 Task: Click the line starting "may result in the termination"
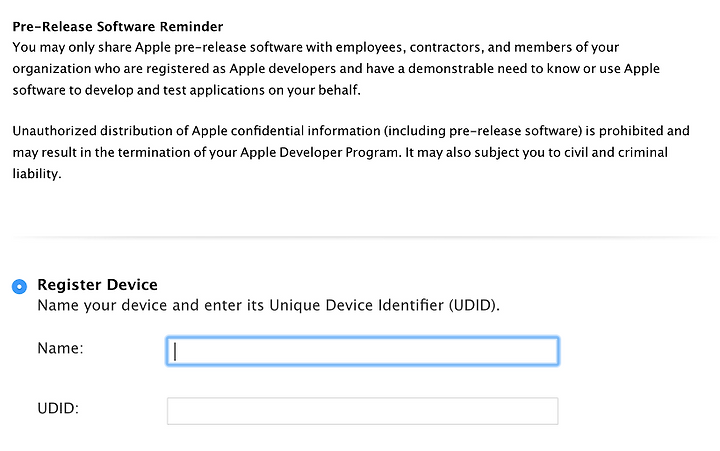(x=340, y=152)
